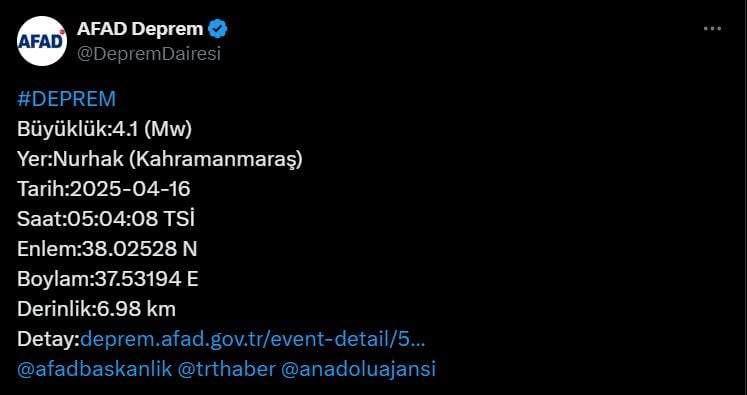
Task: Open the @trthaber mention
Action: click(x=226, y=369)
